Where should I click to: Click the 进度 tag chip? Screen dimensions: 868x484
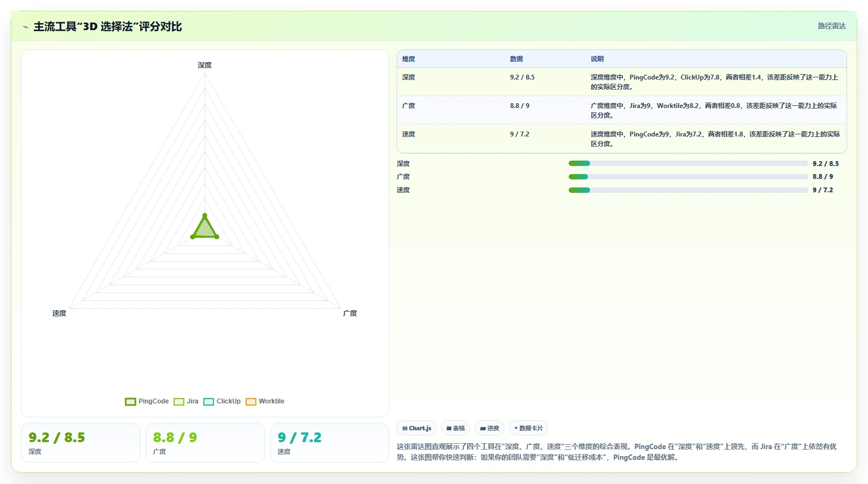490,428
